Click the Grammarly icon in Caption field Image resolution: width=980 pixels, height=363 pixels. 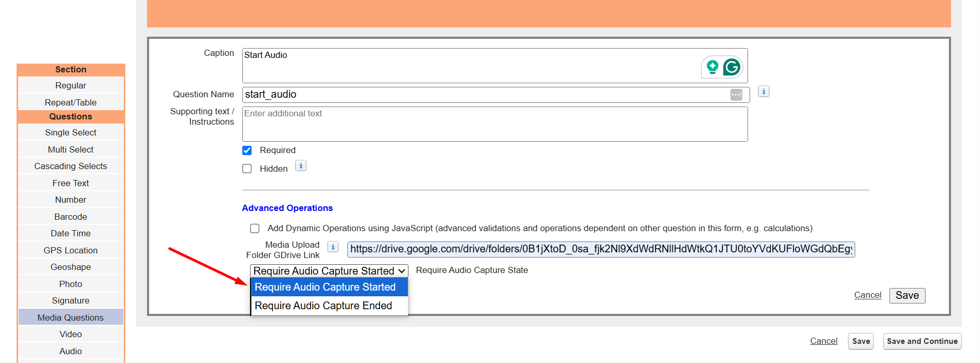[732, 67]
